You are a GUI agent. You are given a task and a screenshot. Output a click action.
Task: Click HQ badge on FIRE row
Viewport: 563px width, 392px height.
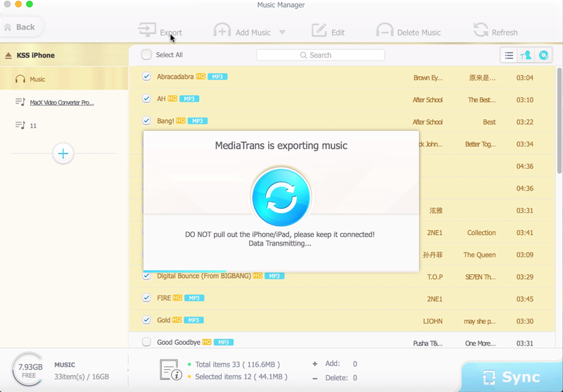coord(177,298)
